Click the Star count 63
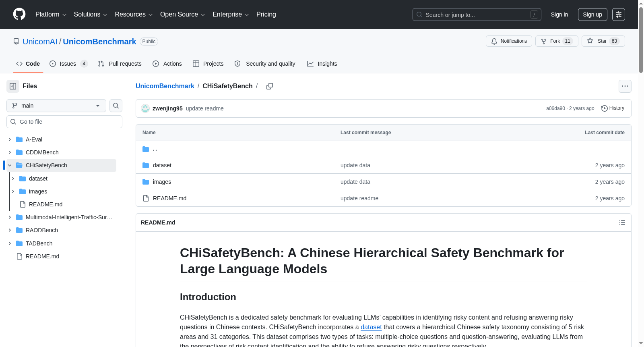 pos(614,41)
